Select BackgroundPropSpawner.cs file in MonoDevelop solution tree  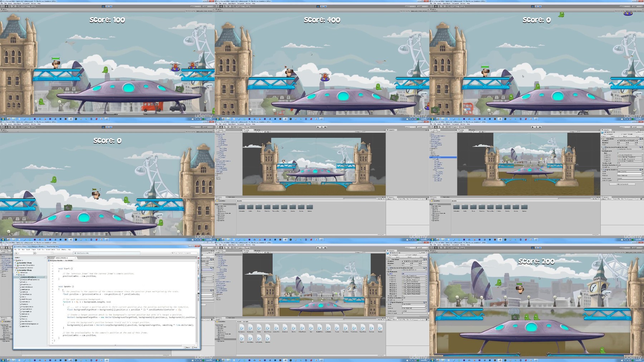(x=30, y=280)
